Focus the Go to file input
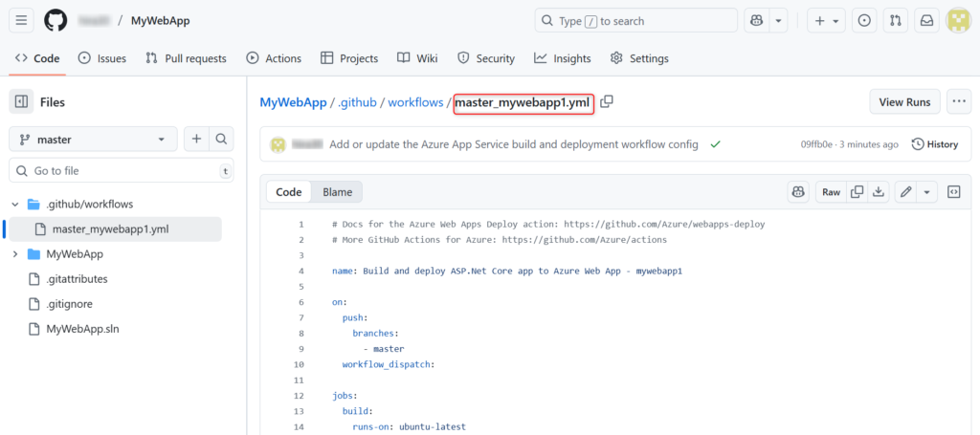Screen dimensions: 980x435 [x=122, y=170]
